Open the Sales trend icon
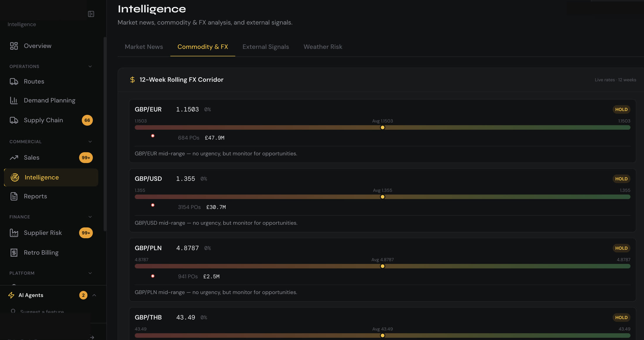Viewport: 644px width, 340px height. tap(14, 158)
